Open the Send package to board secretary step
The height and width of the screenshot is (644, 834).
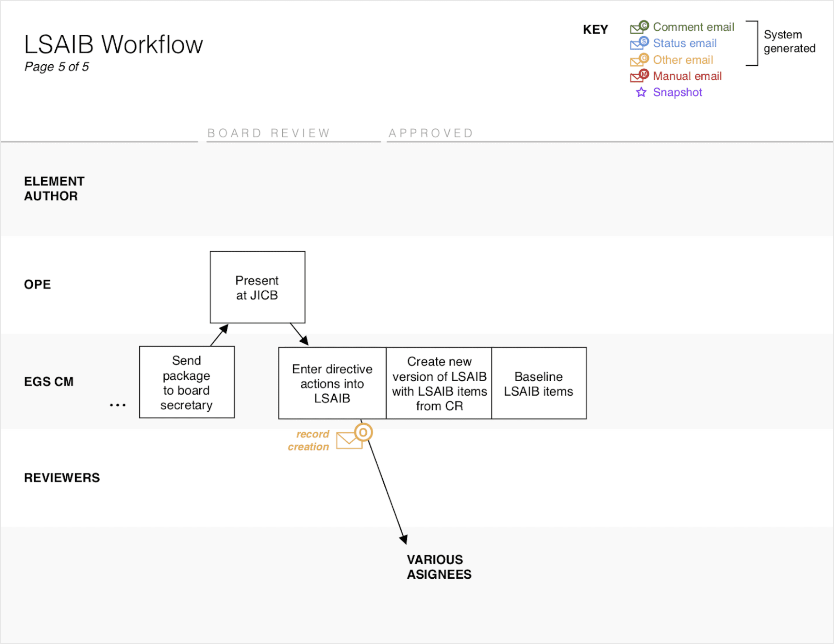tap(187, 383)
